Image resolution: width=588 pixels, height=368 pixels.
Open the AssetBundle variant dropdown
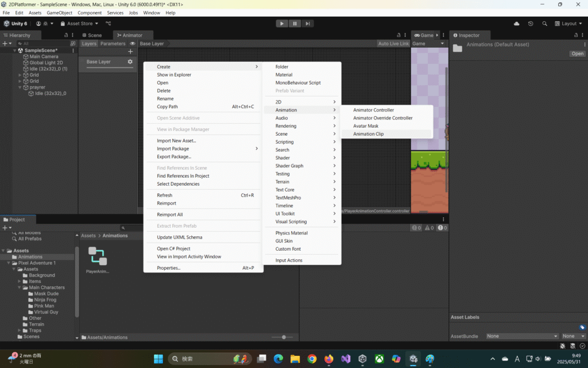pos(574,336)
